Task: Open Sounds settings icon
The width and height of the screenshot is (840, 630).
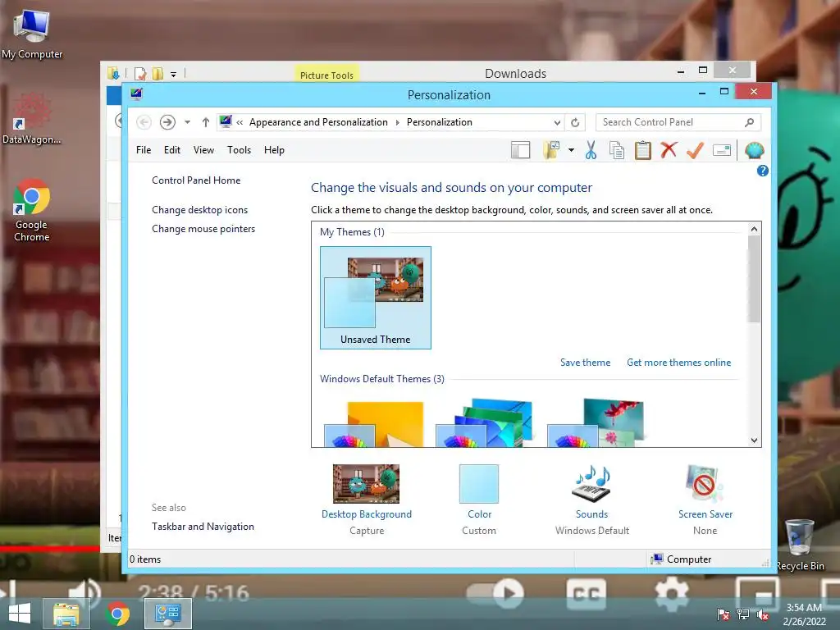Action: tap(592, 484)
